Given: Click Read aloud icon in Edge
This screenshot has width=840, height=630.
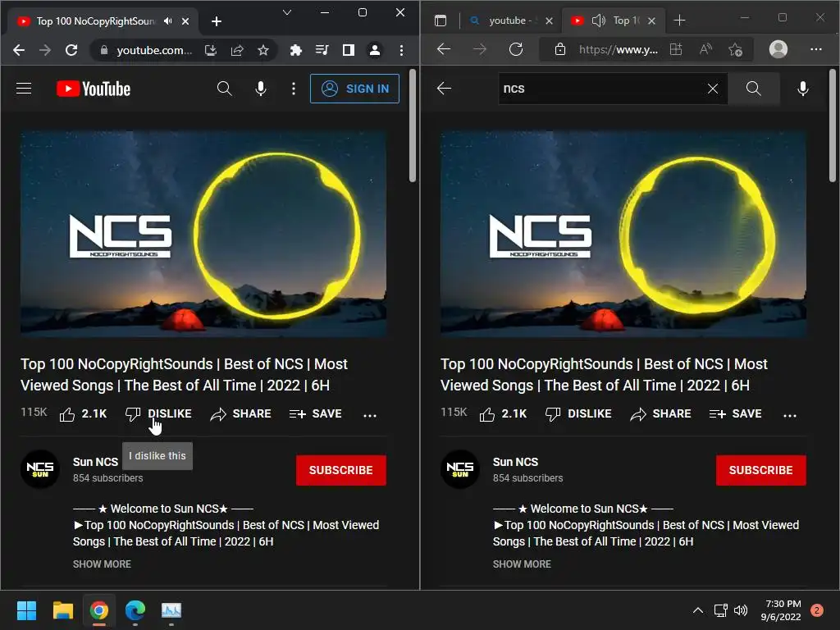Looking at the screenshot, I should [706, 50].
